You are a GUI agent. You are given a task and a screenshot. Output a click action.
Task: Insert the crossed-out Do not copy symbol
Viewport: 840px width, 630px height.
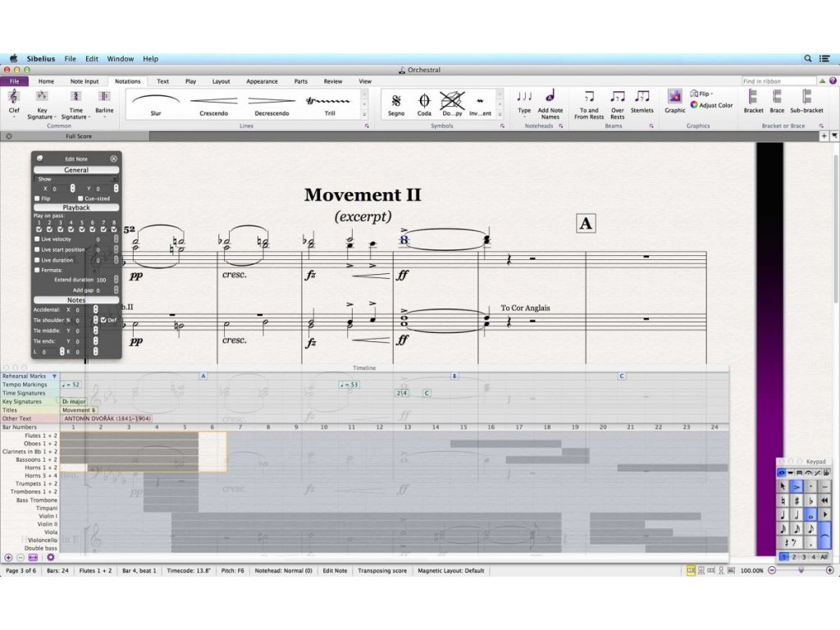click(x=452, y=104)
